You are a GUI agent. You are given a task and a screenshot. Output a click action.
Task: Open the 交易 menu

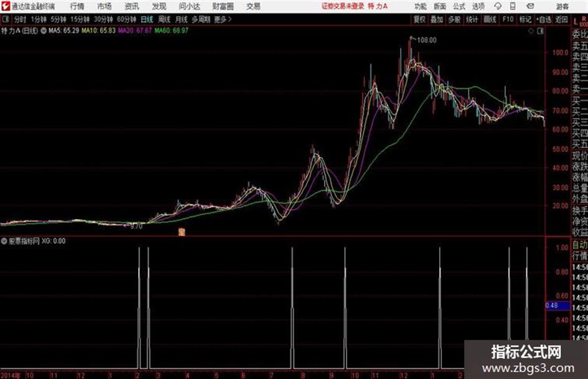[x=253, y=6]
